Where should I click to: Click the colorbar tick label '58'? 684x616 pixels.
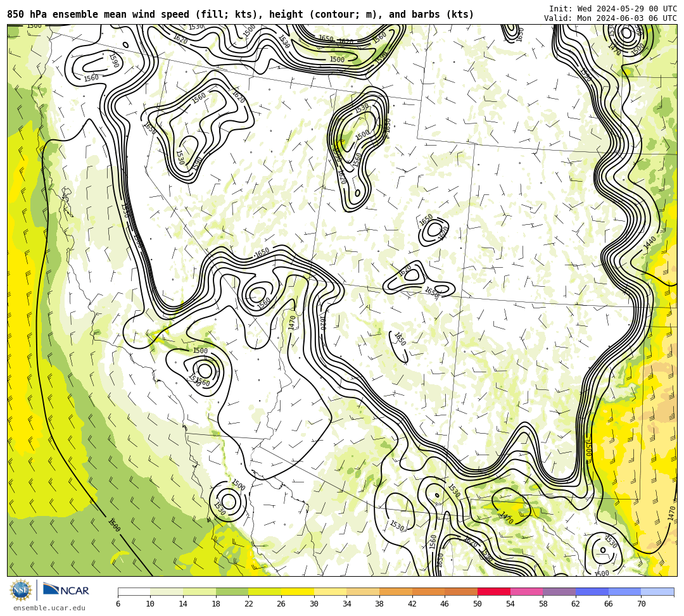[543, 604]
